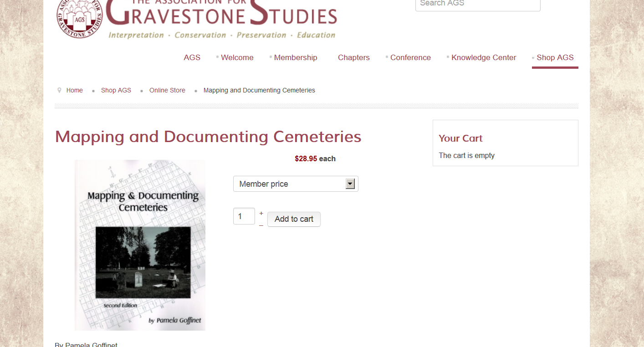Decrease quantity with the minus sign
Screen dimensions: 644x347
261,225
